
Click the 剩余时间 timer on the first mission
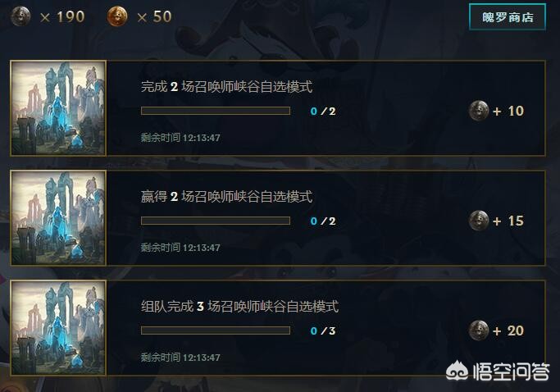180,138
